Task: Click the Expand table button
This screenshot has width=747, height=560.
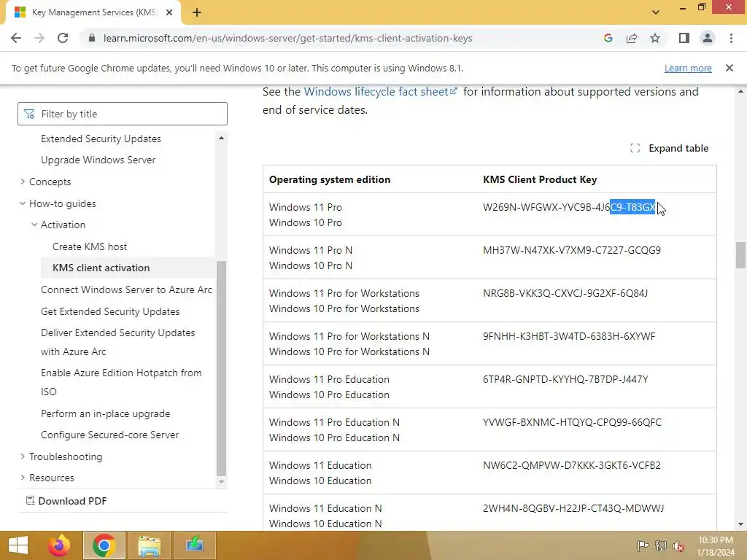Action: tap(670, 148)
